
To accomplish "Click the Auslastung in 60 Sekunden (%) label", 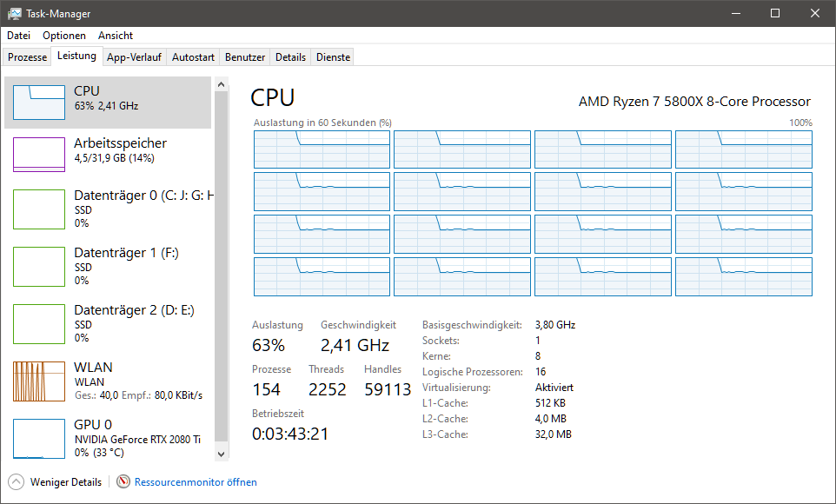I will coord(322,123).
